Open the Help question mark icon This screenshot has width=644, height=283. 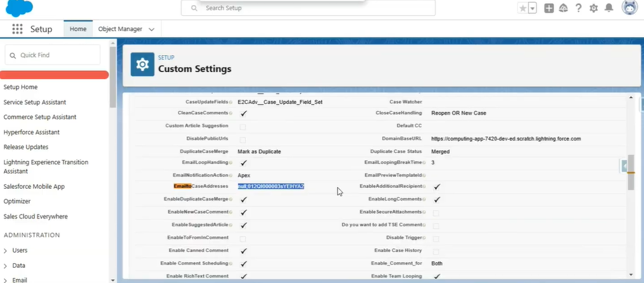(578, 8)
